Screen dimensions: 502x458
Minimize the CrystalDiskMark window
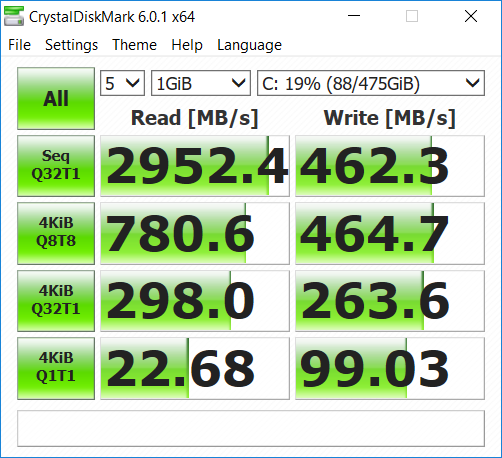click(x=354, y=16)
